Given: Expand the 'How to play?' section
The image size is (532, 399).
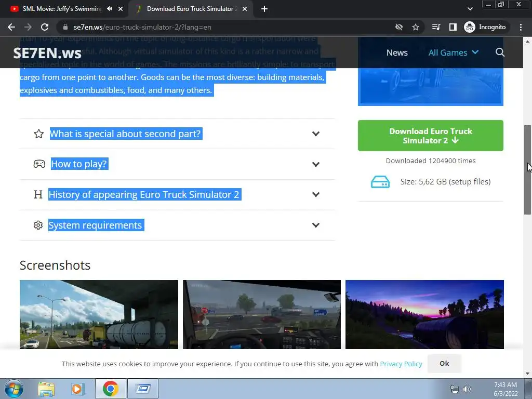Looking at the screenshot, I should point(177,164).
